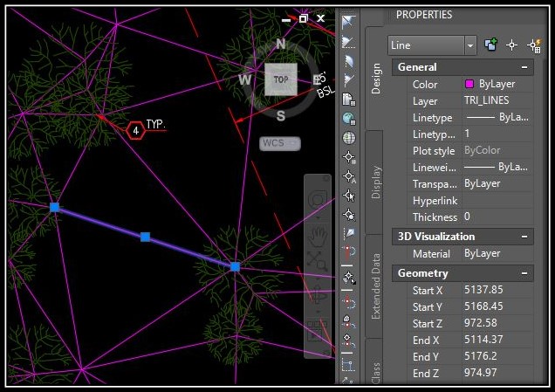The image size is (555, 392).
Task: Open Quick Select with lightning icon
Action: (534, 45)
